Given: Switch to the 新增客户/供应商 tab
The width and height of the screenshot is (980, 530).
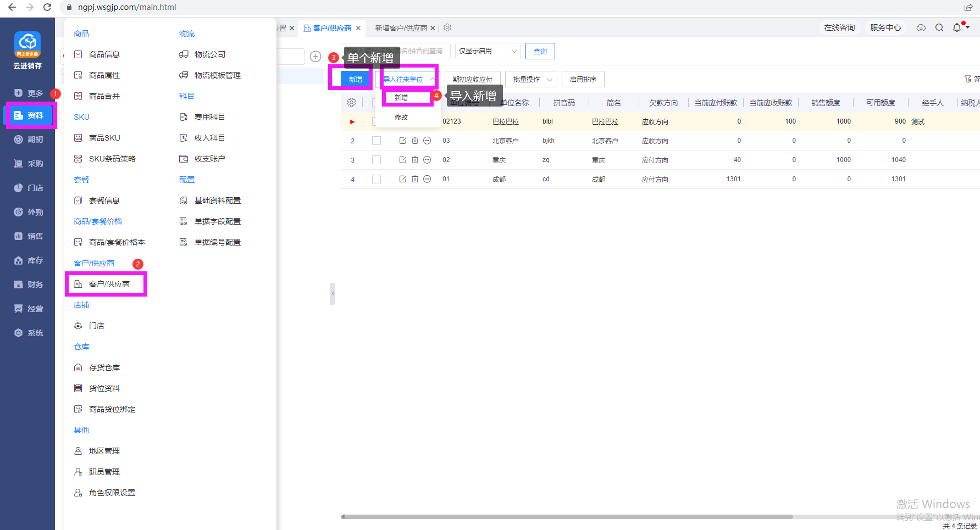Looking at the screenshot, I should [401, 28].
